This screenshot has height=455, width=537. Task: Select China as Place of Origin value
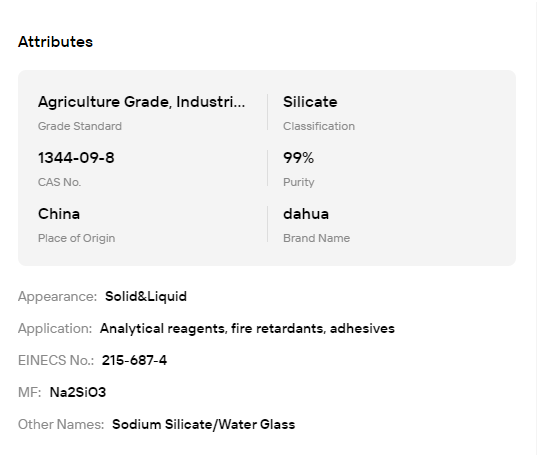59,214
